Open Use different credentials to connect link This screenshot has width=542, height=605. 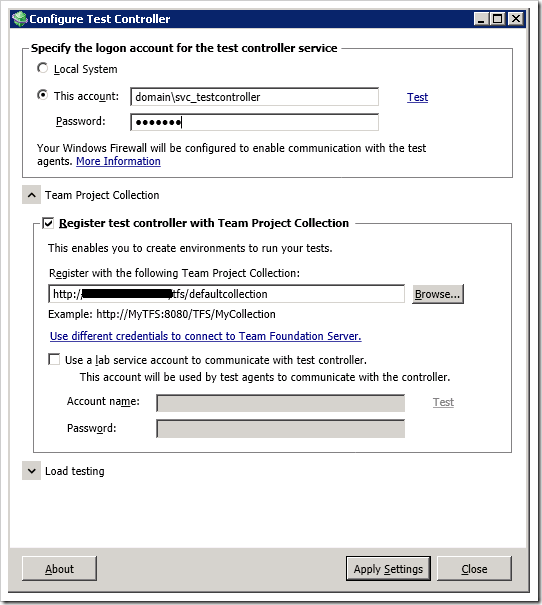pyautogui.click(x=206, y=336)
